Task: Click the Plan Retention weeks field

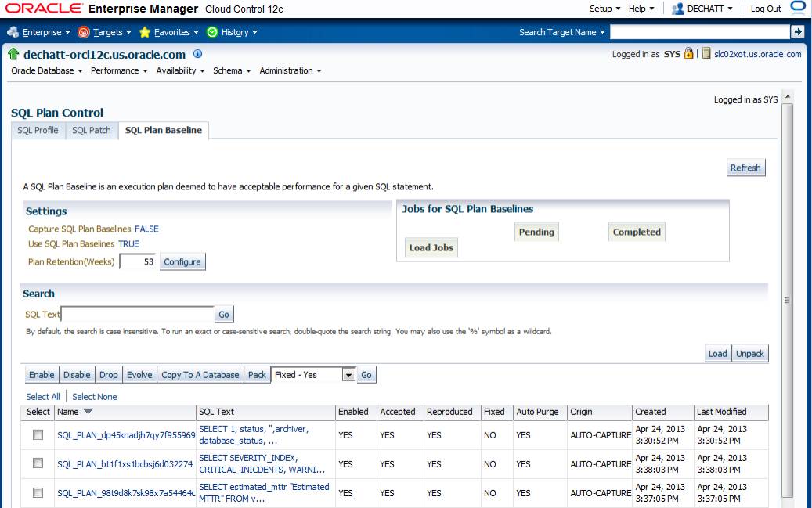Action: point(138,261)
